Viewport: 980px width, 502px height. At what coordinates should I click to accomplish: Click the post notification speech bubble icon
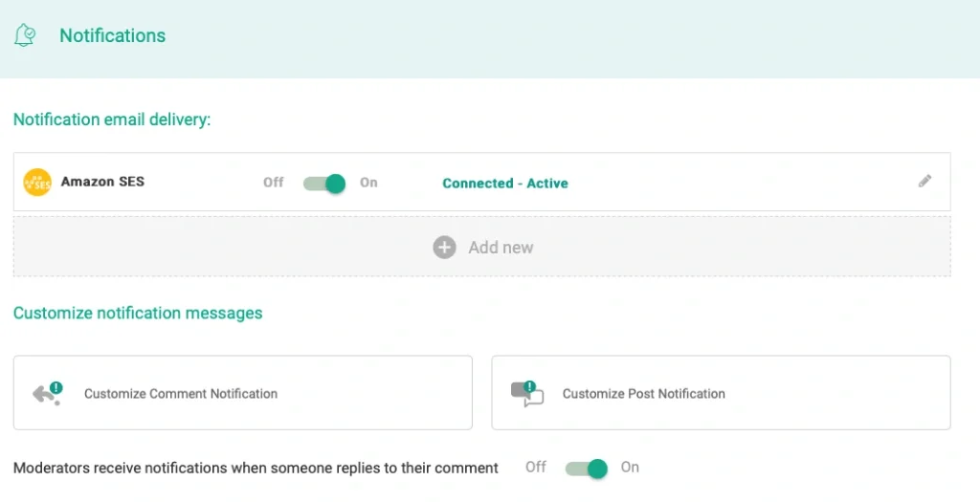(526, 393)
